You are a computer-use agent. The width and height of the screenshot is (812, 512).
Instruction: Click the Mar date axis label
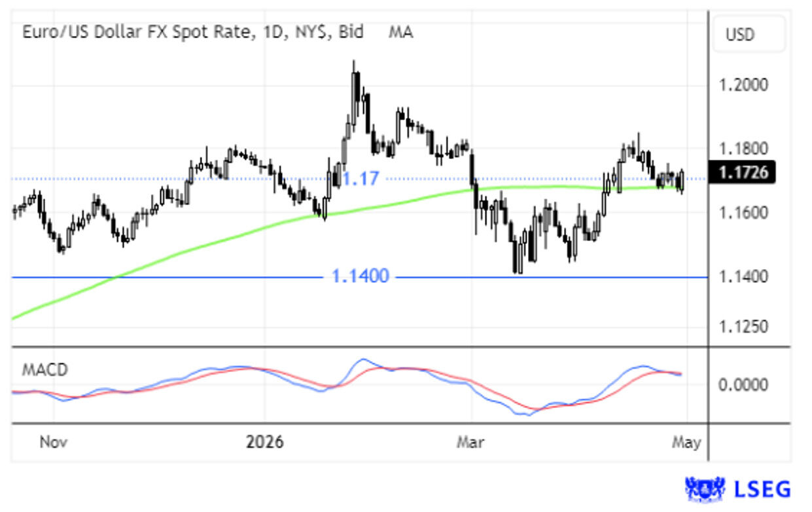470,443
